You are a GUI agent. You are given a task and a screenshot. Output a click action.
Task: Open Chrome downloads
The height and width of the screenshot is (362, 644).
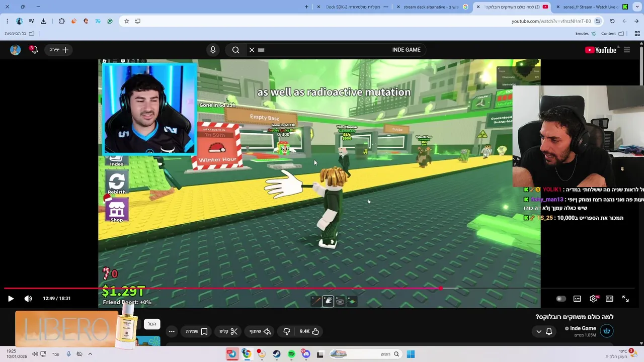(x=43, y=21)
